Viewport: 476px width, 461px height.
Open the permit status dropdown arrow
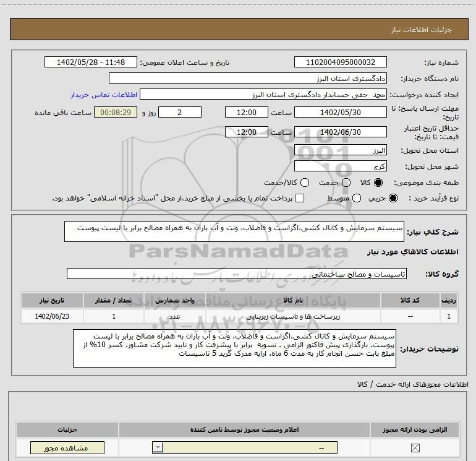(x=158, y=447)
